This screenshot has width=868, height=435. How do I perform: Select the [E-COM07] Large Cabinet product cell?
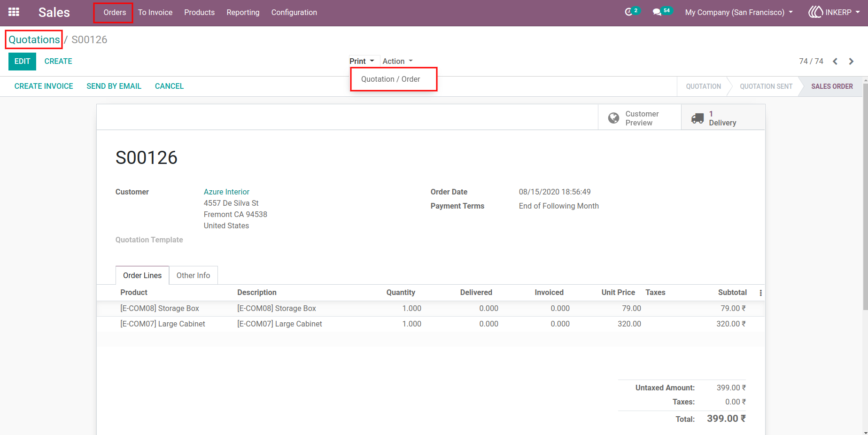pos(163,324)
